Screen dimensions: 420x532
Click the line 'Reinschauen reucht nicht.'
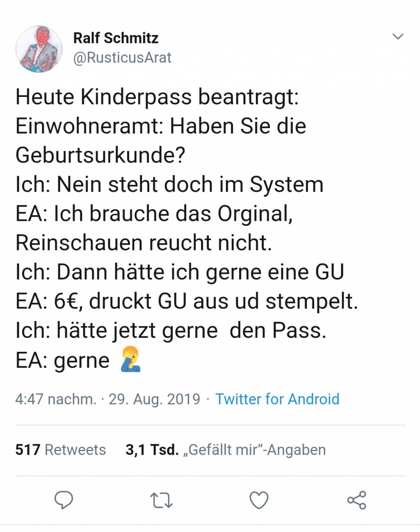[144, 243]
